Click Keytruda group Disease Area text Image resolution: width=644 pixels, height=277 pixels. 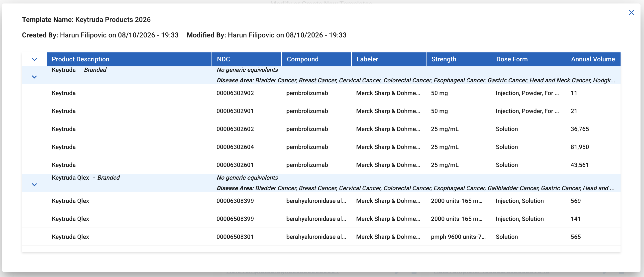point(416,80)
